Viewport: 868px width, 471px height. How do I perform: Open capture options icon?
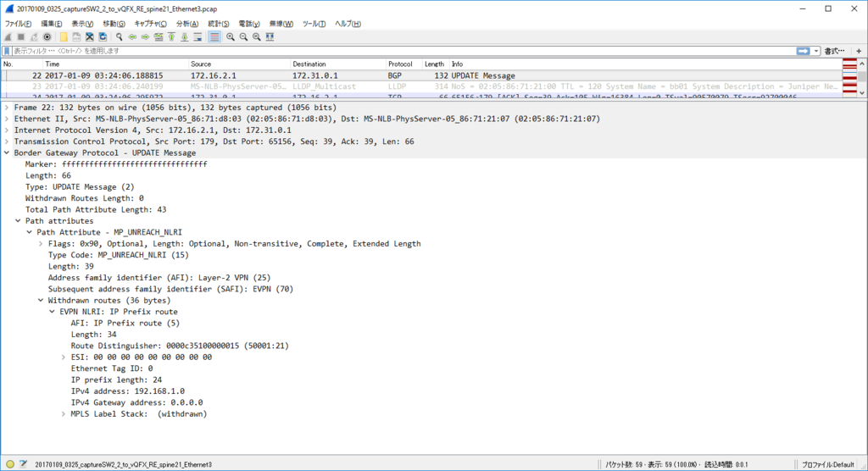coord(47,37)
